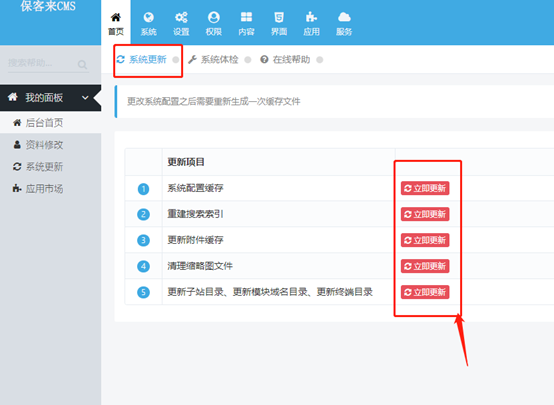554x405 pixels.
Task: Click the search magnifier icon in sidebar
Action: coord(82,64)
